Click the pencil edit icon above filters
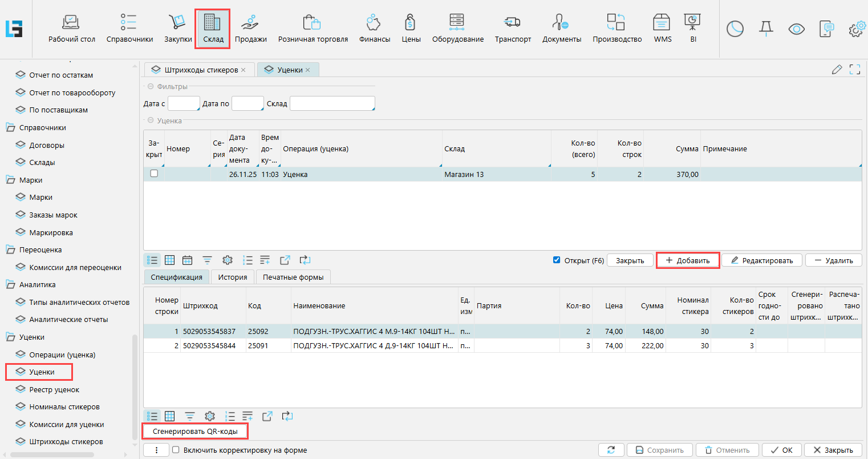 pos(837,70)
